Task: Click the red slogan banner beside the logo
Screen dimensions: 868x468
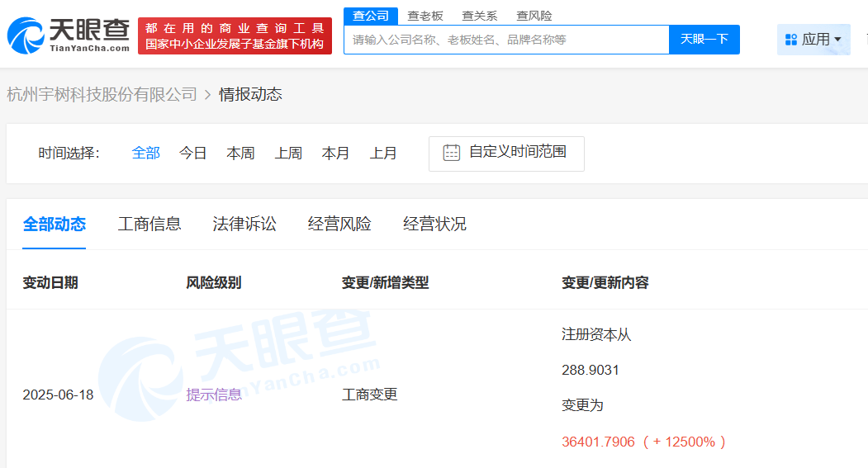Action: [235, 36]
